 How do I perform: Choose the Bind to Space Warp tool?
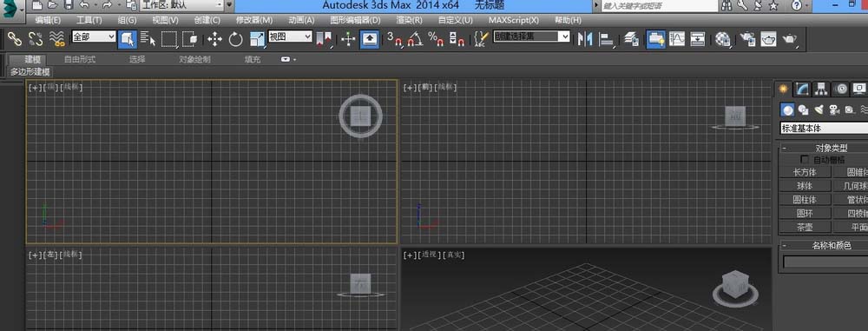point(56,39)
